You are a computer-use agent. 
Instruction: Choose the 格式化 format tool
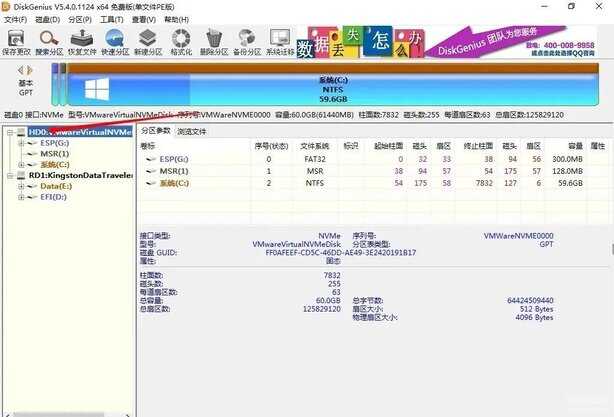coord(181,41)
